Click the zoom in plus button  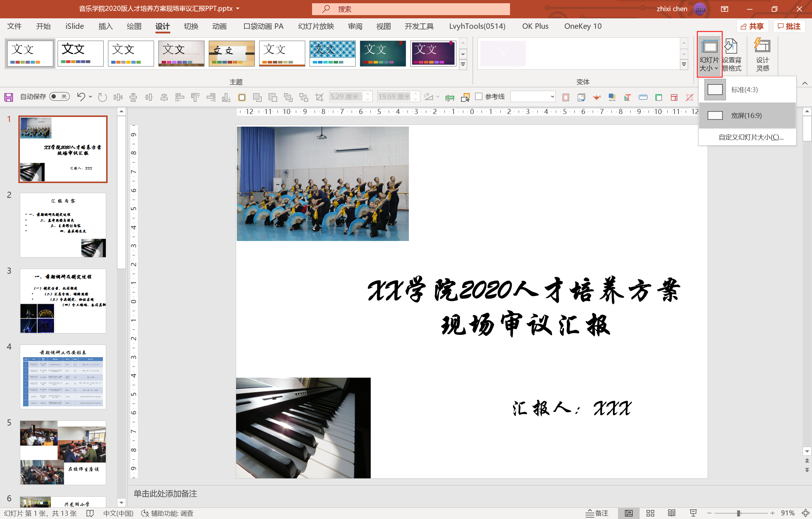point(772,513)
